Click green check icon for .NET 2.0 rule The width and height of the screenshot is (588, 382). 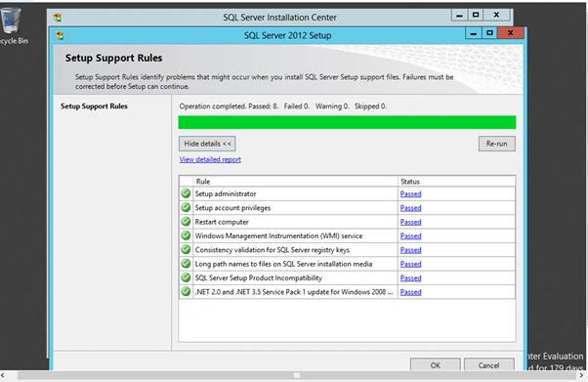tap(186, 291)
